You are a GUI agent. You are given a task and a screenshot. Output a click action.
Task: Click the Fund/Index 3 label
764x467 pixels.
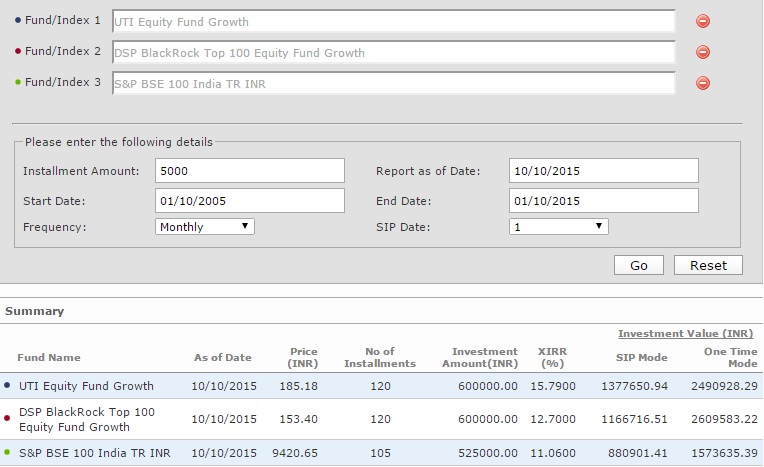click(62, 82)
